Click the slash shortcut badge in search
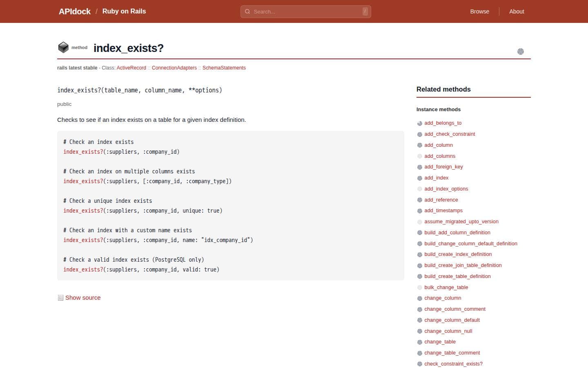588x368 pixels. 365,11
